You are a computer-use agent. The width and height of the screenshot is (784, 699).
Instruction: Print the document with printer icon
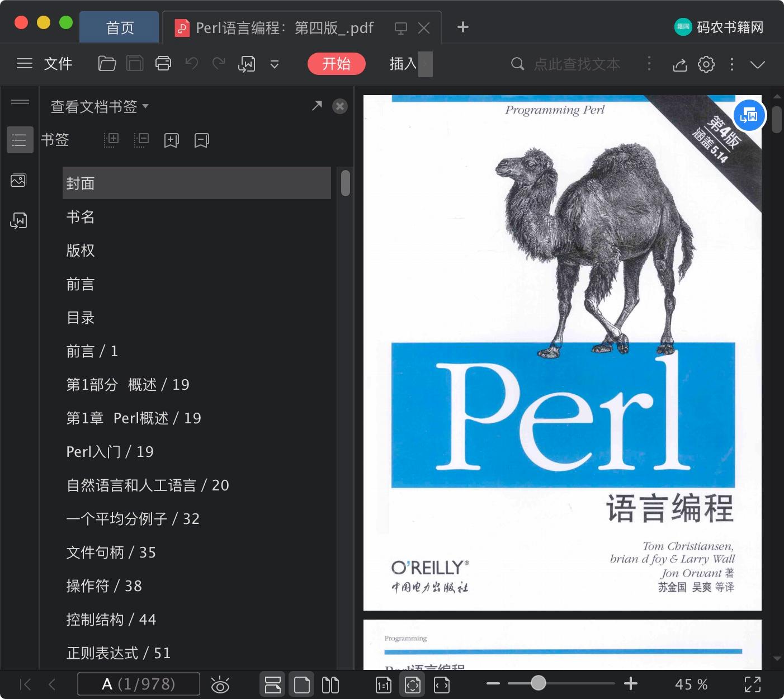(163, 64)
